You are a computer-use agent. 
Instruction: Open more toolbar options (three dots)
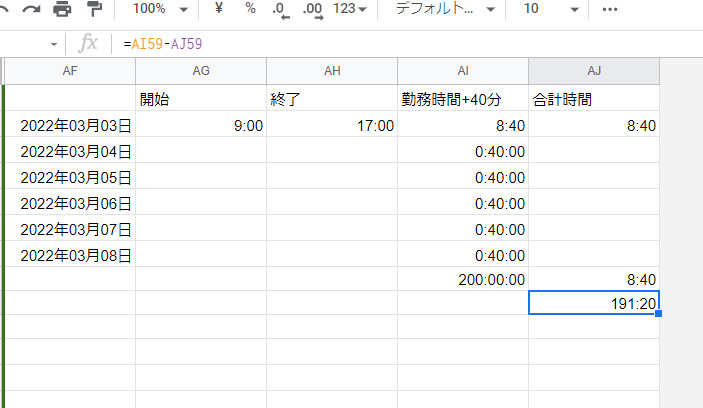pos(610,9)
